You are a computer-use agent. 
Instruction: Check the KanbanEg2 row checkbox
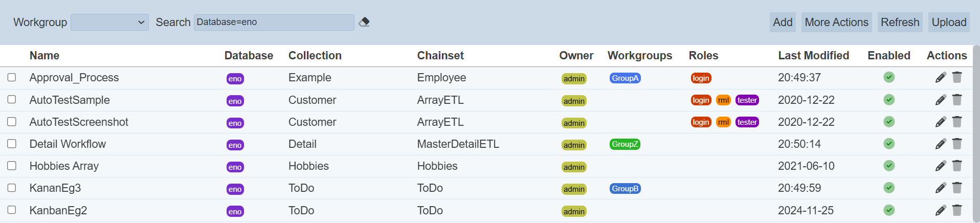pyautogui.click(x=12, y=210)
